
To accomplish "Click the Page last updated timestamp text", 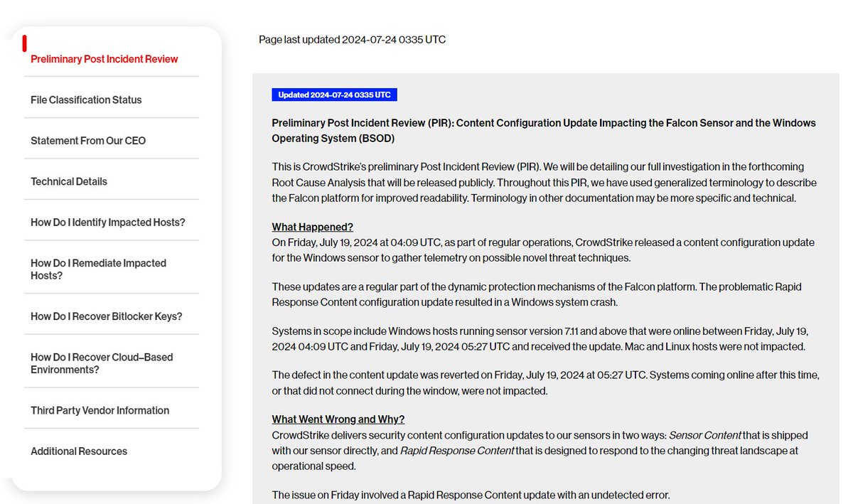I will (352, 40).
